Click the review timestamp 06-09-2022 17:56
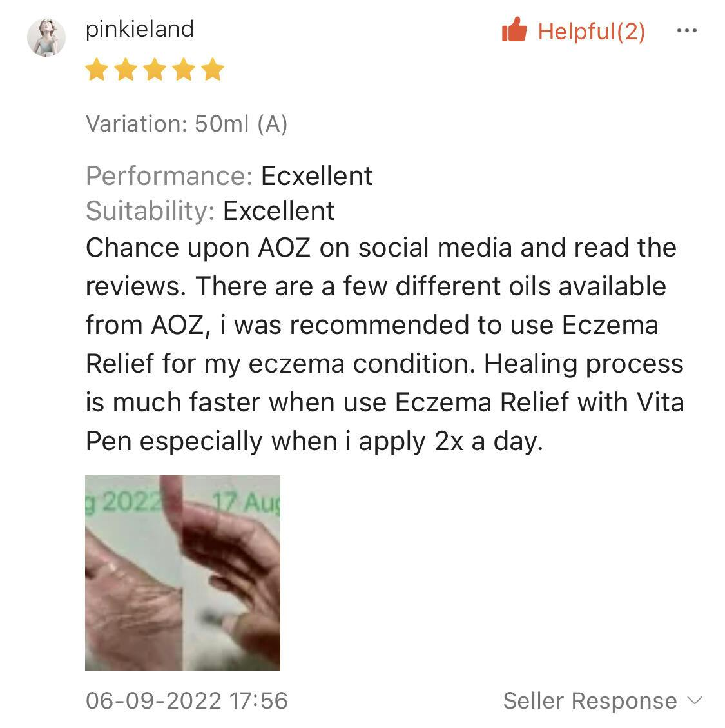This screenshot has width=725, height=728. [187, 700]
